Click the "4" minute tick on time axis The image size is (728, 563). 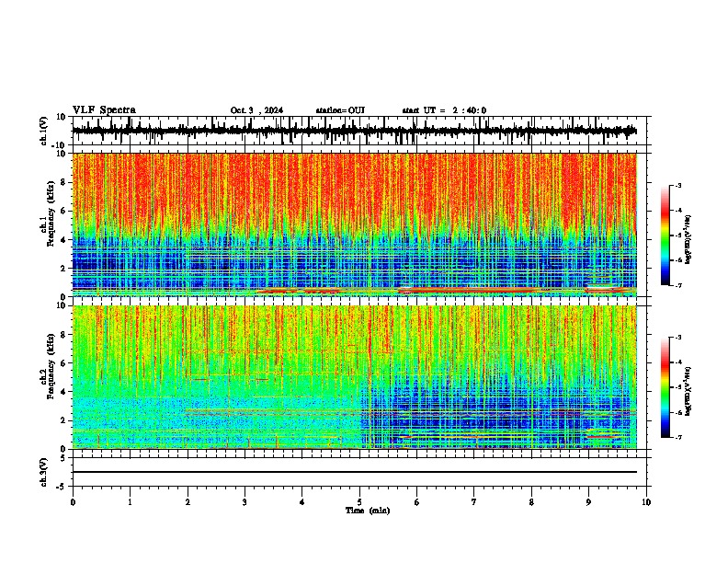tap(302, 501)
